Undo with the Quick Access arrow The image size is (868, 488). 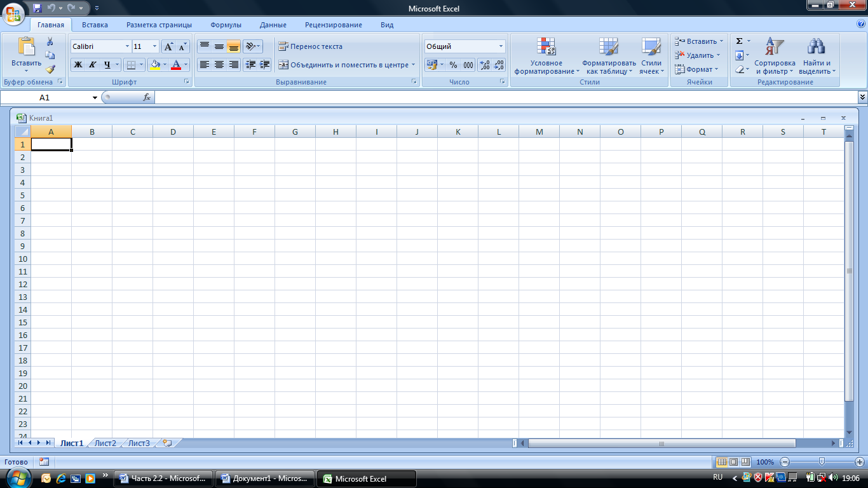coord(51,8)
